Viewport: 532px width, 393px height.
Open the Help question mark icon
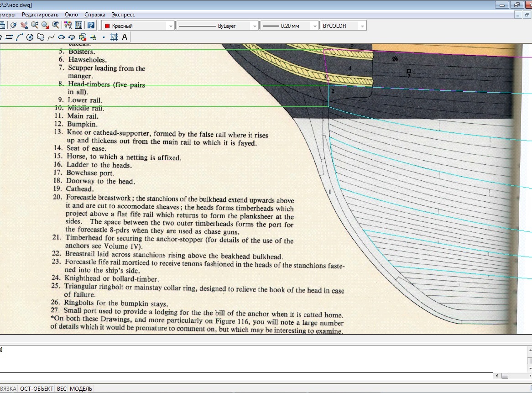pos(91,26)
